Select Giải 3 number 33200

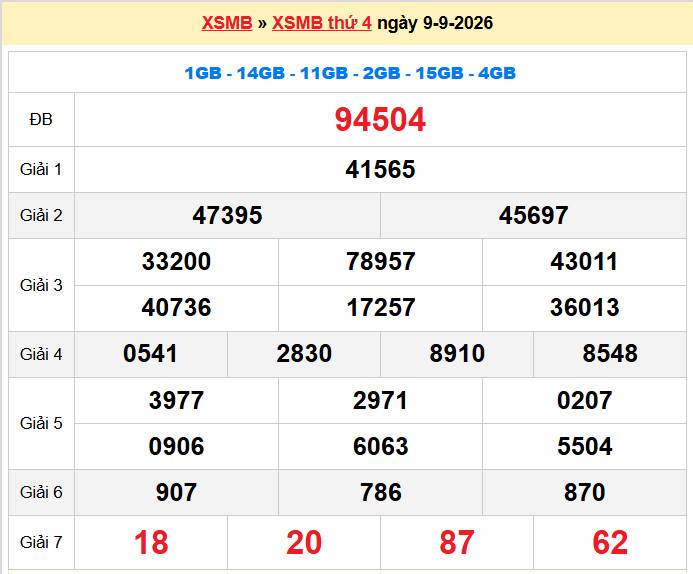(176, 262)
